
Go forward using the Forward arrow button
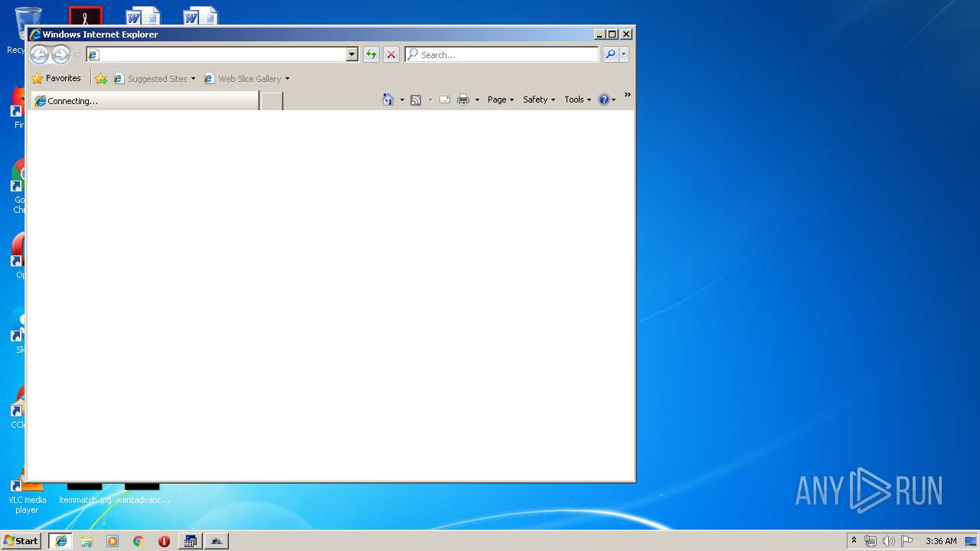pos(60,54)
